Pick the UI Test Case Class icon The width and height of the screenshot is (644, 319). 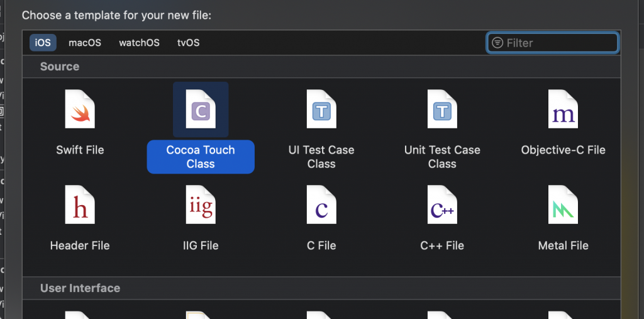click(321, 109)
